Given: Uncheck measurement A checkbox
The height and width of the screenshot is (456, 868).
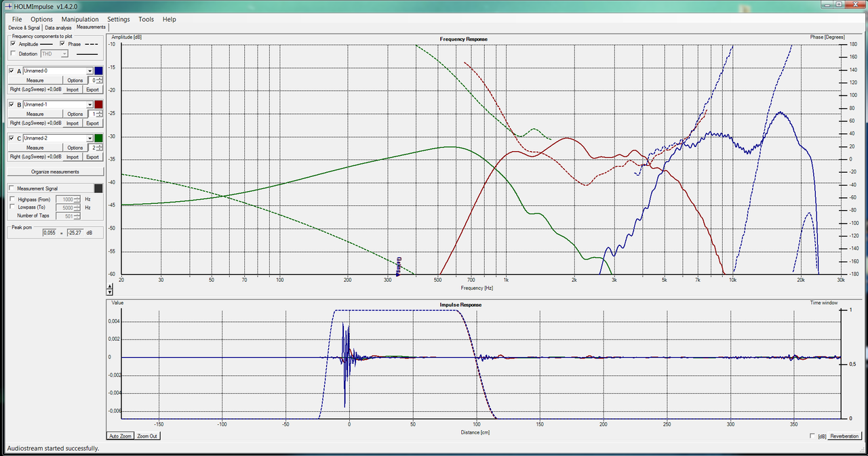Looking at the screenshot, I should pos(12,70).
